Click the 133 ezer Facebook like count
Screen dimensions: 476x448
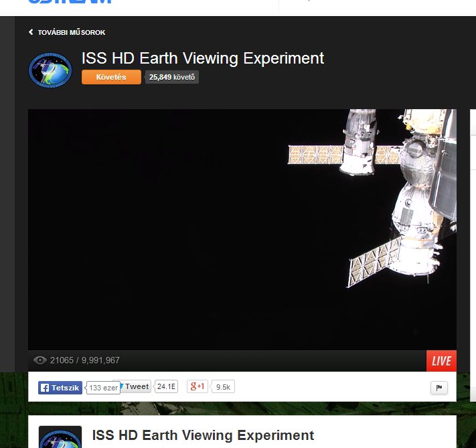103,388
